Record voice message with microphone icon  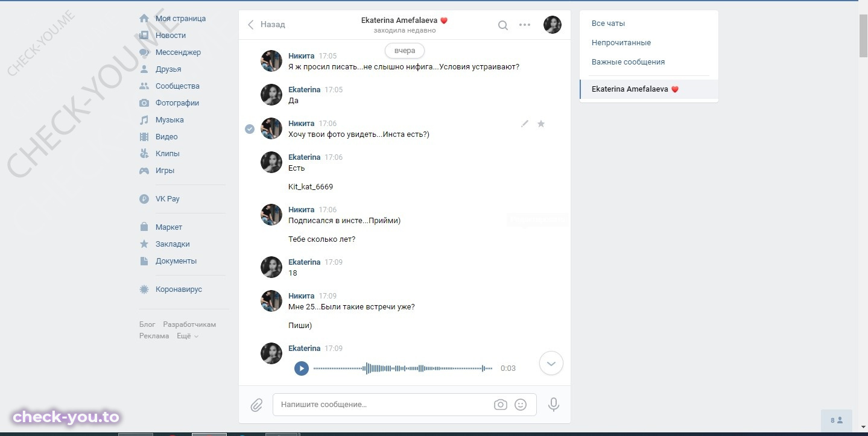(x=554, y=405)
